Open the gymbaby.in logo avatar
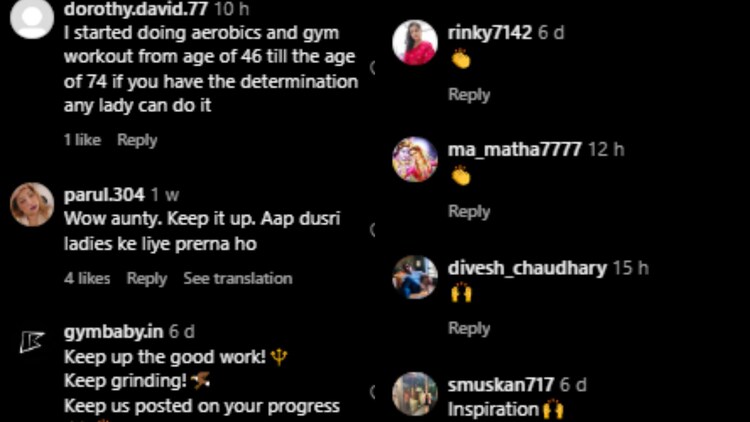This screenshot has width=750, height=422. 32,342
